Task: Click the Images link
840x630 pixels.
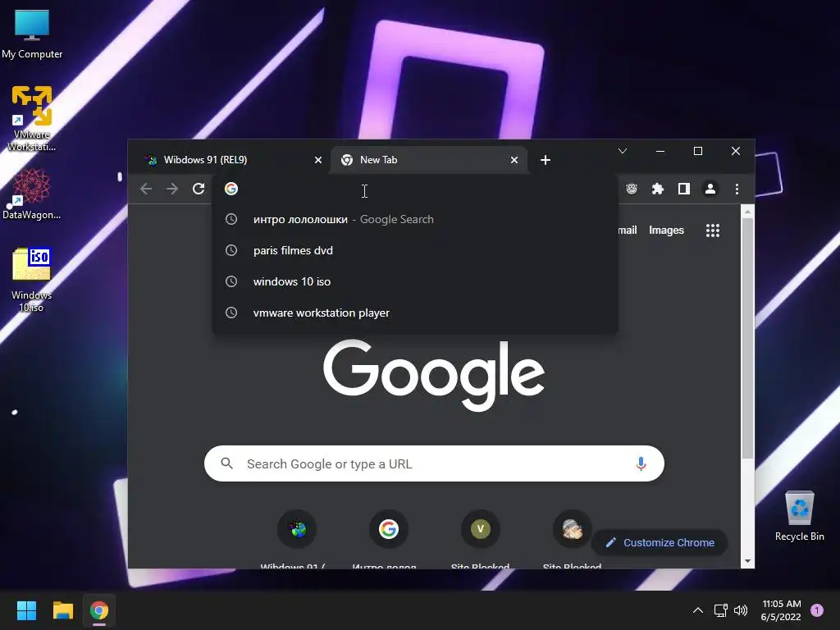Action: click(x=666, y=230)
